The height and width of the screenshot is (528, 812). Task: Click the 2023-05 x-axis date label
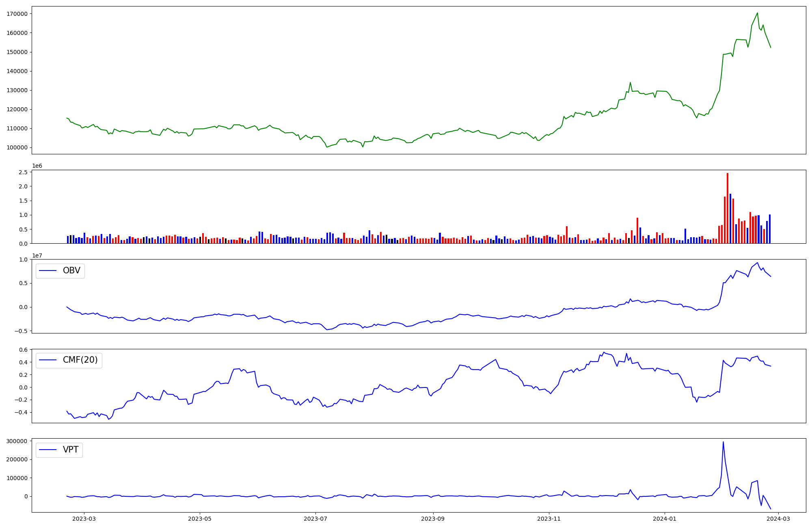coord(200,519)
